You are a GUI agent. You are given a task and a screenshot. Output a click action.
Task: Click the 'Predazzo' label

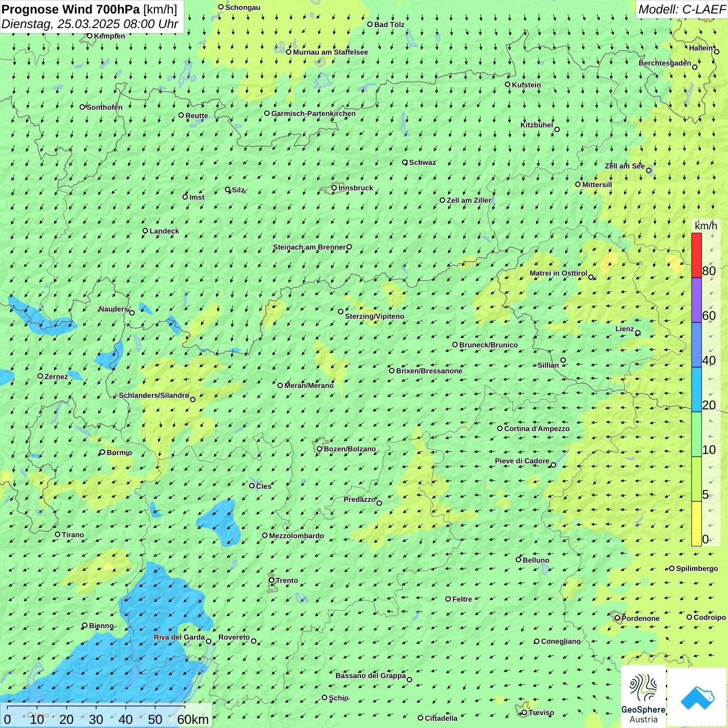click(x=359, y=499)
